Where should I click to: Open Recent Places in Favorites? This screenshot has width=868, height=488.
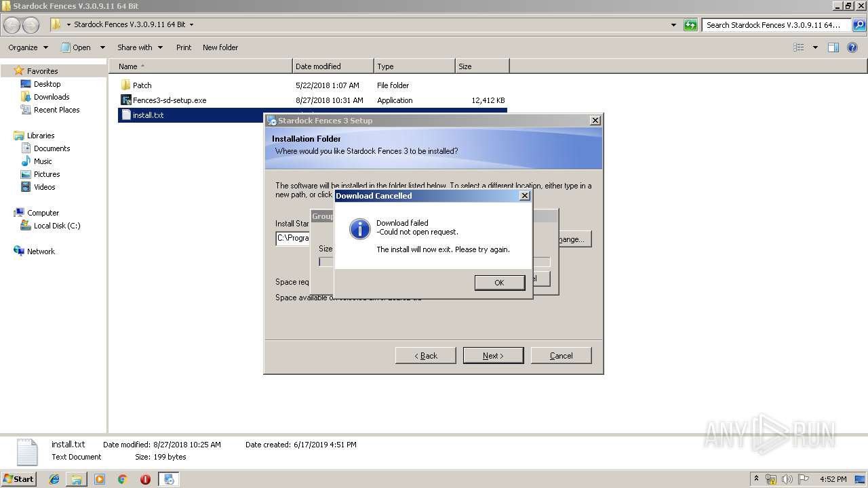56,110
